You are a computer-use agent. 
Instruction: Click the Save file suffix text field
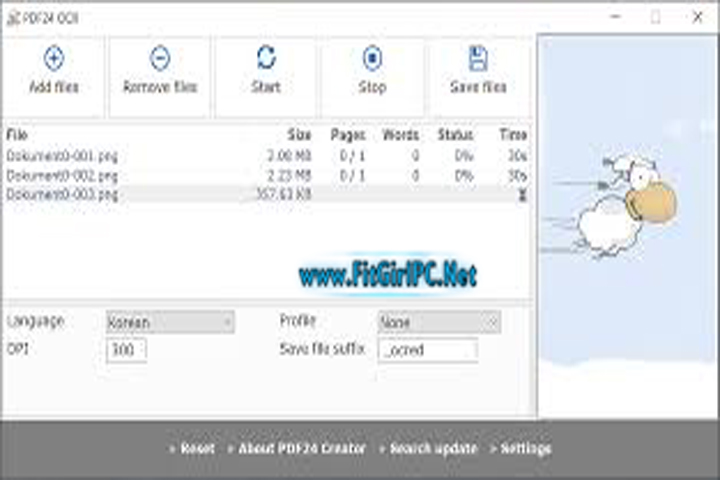(427, 350)
